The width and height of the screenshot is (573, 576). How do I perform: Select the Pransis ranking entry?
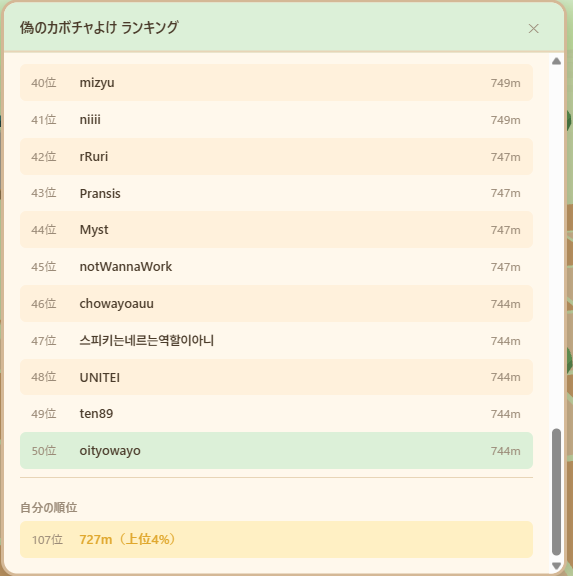[x=276, y=193]
